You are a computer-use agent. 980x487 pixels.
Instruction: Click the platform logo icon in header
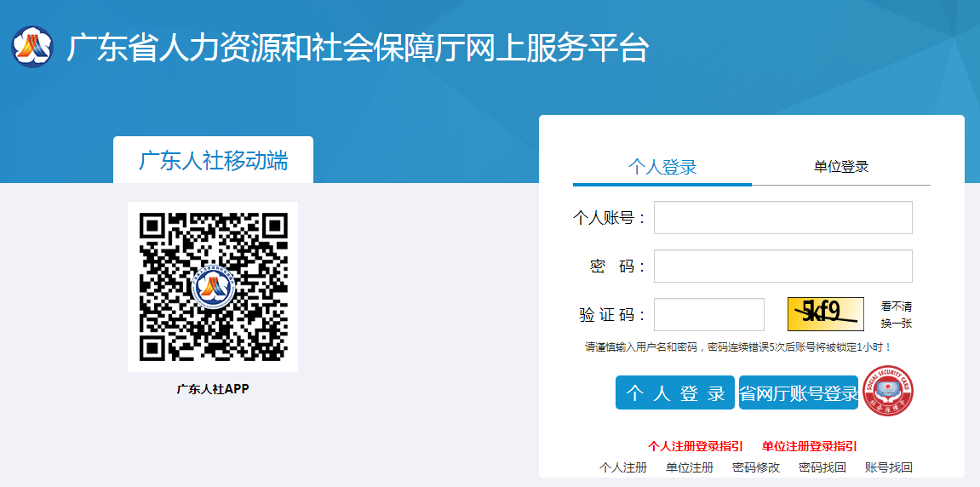tap(33, 47)
